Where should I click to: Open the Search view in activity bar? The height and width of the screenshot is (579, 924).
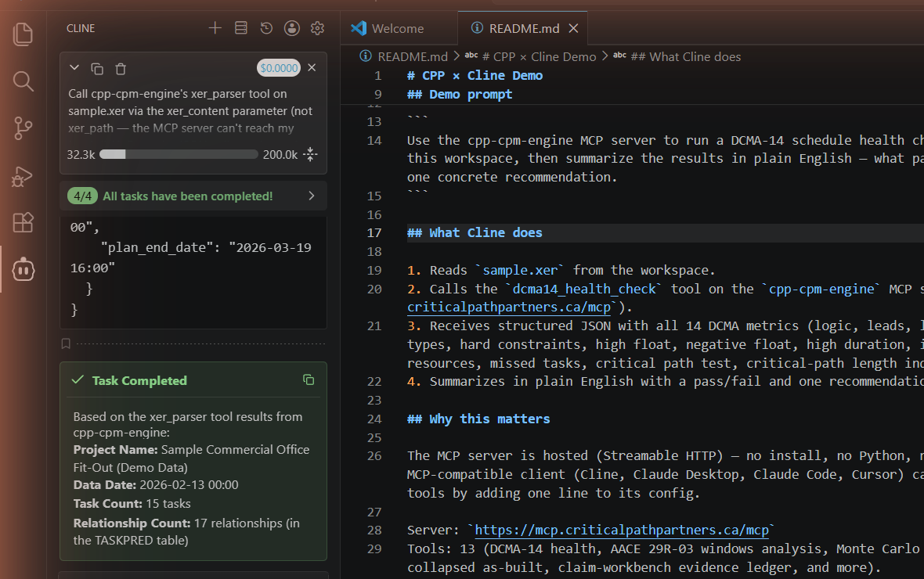[x=23, y=81]
